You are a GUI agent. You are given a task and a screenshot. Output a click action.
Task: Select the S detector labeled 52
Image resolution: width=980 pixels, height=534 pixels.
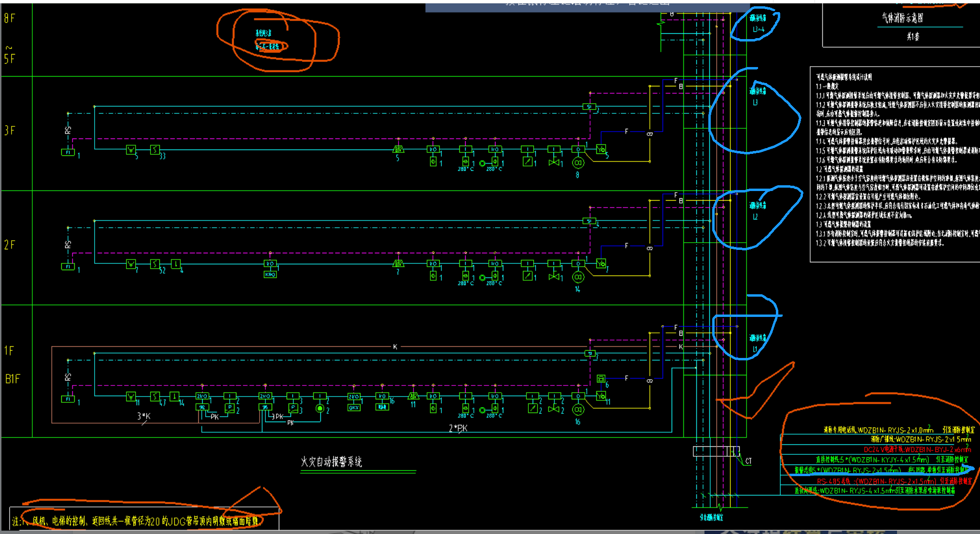click(154, 264)
